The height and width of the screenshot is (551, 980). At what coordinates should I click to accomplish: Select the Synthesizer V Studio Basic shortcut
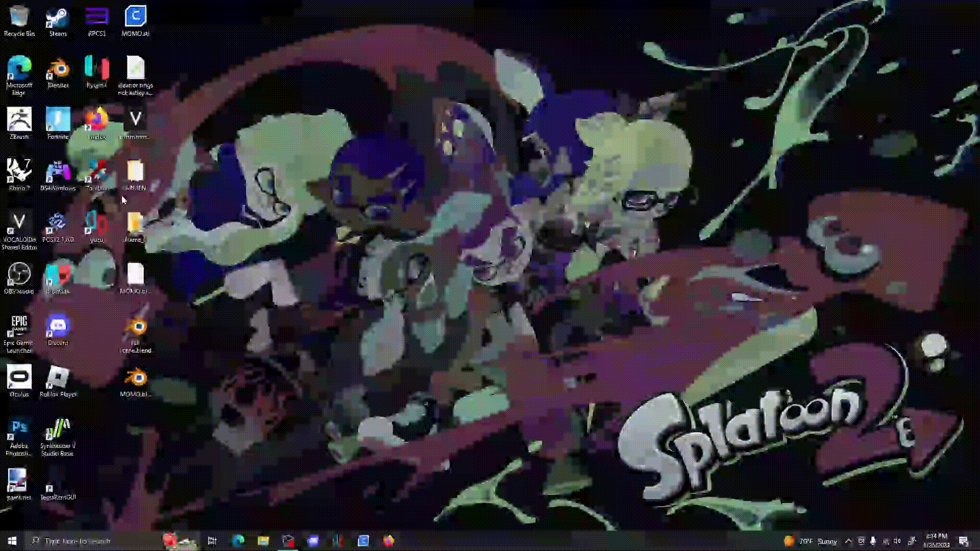[58, 437]
